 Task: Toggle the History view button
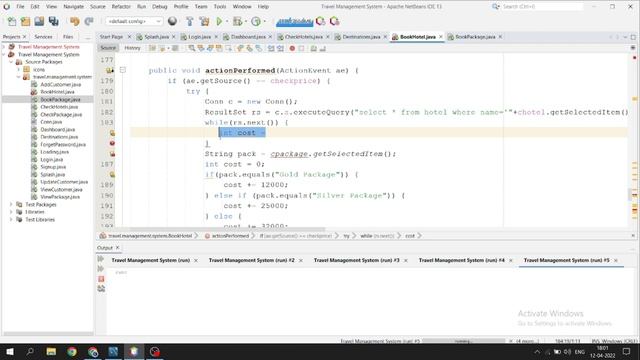point(132,48)
